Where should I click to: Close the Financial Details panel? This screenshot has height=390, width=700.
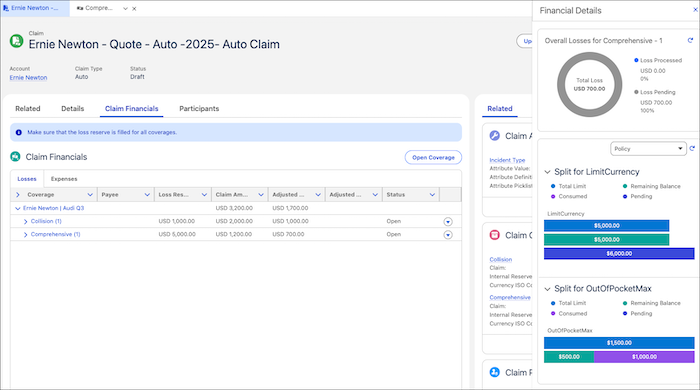(695, 10)
